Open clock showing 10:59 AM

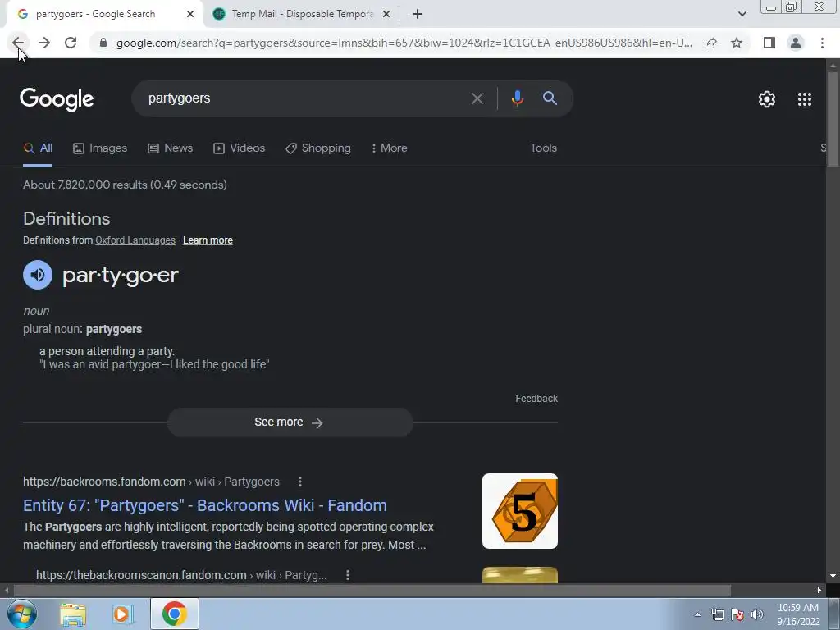(798, 614)
